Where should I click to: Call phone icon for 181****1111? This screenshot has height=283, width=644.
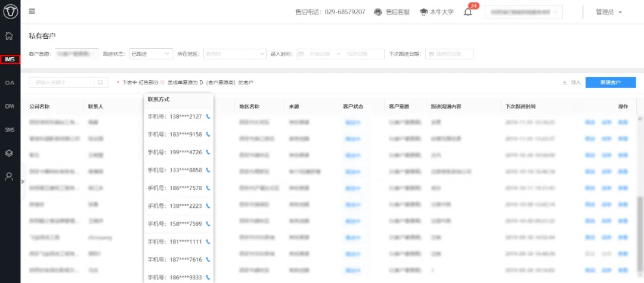208,241
